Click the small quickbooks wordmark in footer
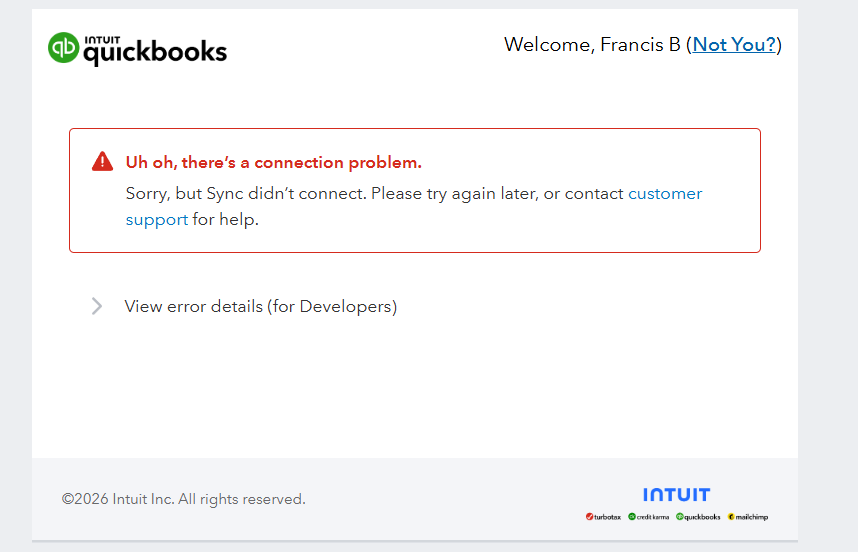The height and width of the screenshot is (552, 858). click(x=702, y=517)
